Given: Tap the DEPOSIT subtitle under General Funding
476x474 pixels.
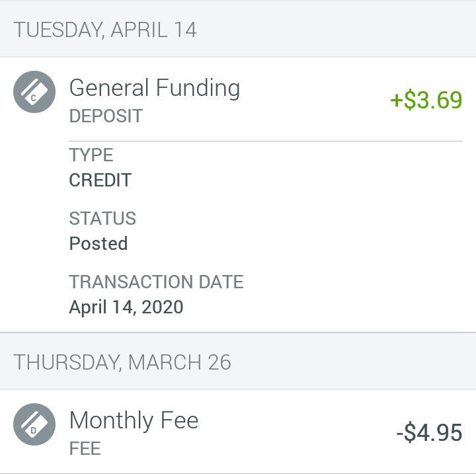Looking at the screenshot, I should (x=106, y=116).
